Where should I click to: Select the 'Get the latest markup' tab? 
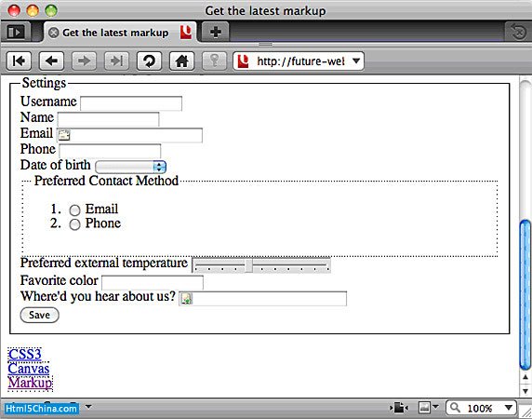(x=120, y=33)
